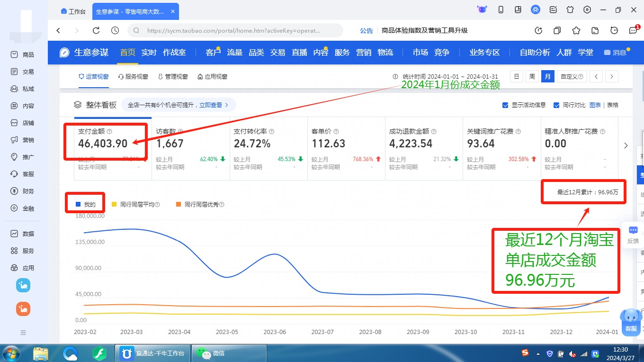644x362 pixels.
Task: Toggle 同行同层平均 series in legend
Action: [x=135, y=205]
